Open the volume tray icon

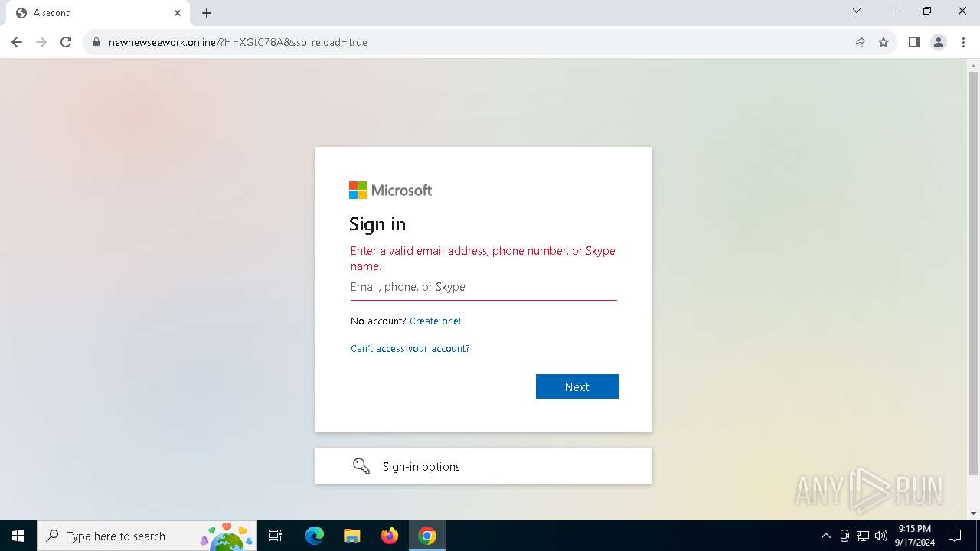881,536
